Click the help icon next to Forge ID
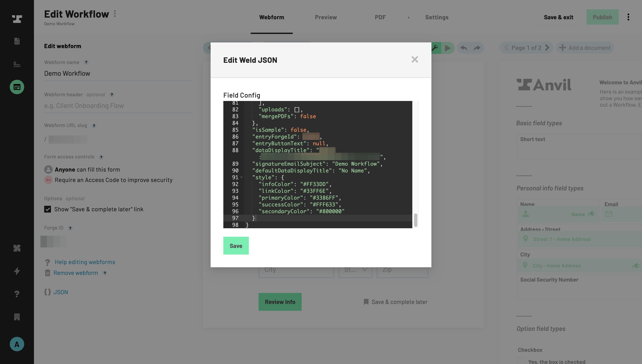Image resolution: width=642 pixels, height=364 pixels. 70,228
